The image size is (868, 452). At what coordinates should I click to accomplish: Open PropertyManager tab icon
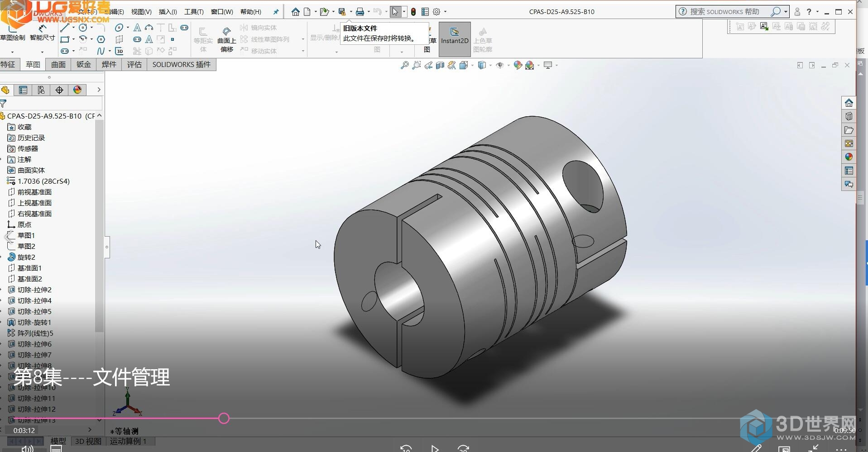(23, 90)
